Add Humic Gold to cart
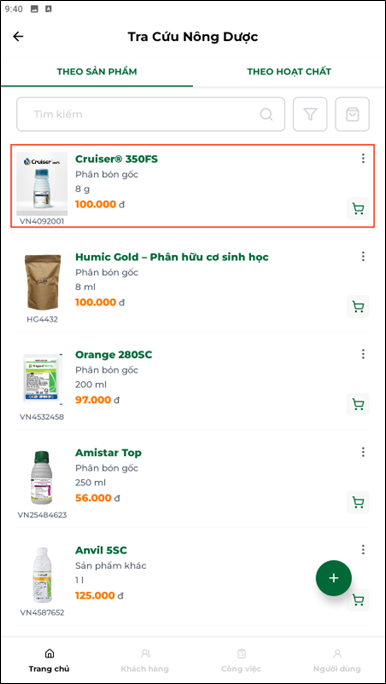This screenshot has height=684, width=386. [358, 307]
